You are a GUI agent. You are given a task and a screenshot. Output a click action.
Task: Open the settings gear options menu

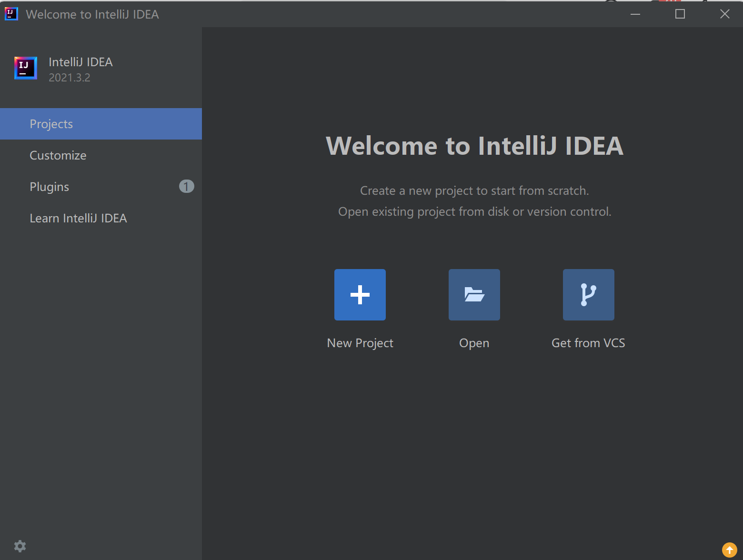pyautogui.click(x=20, y=546)
